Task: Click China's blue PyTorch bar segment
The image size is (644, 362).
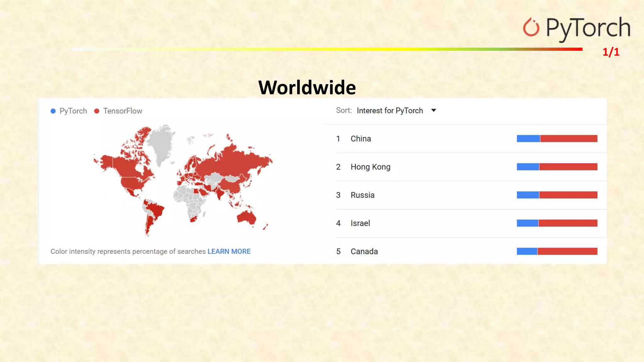Action: 528,139
